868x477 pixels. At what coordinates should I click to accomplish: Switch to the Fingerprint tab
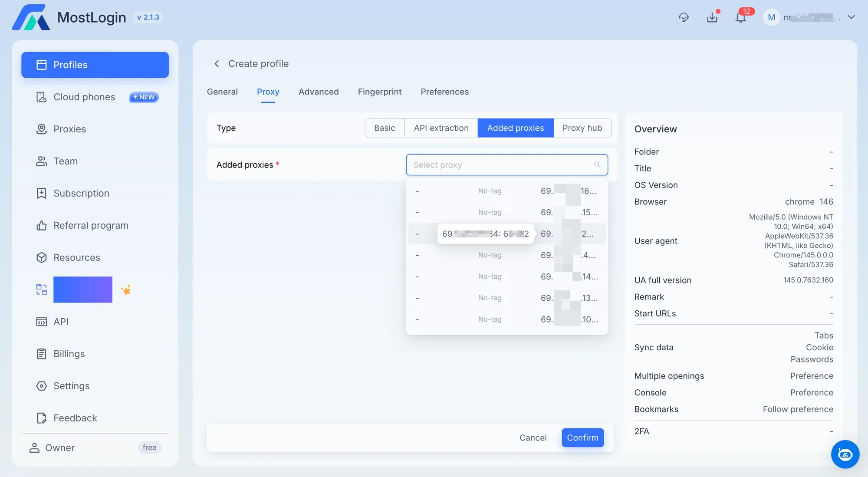[x=380, y=92]
